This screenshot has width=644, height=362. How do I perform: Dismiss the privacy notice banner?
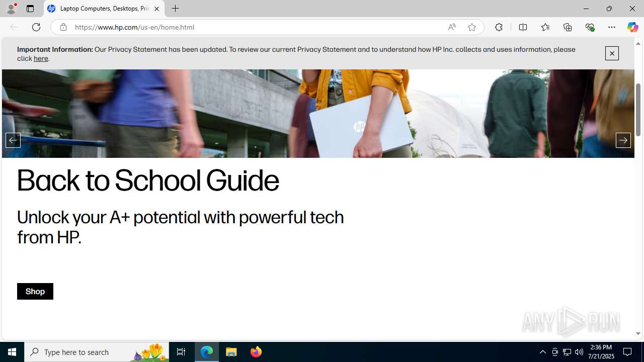[x=612, y=53]
